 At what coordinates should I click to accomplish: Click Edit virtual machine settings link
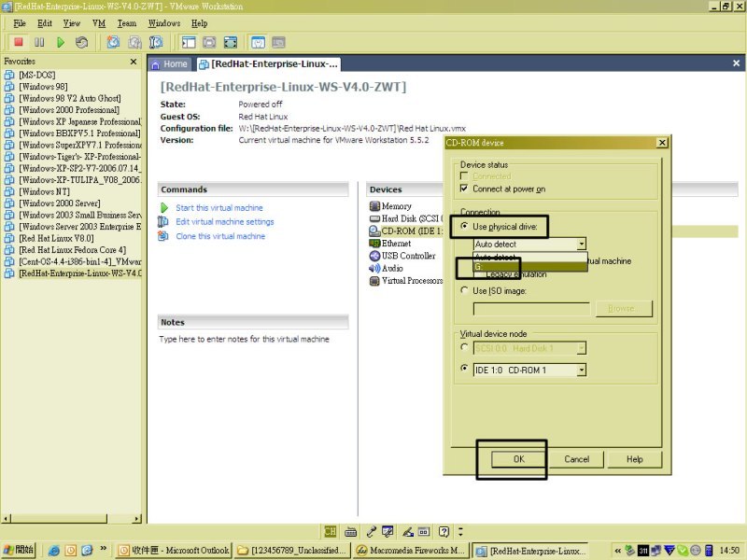225,222
